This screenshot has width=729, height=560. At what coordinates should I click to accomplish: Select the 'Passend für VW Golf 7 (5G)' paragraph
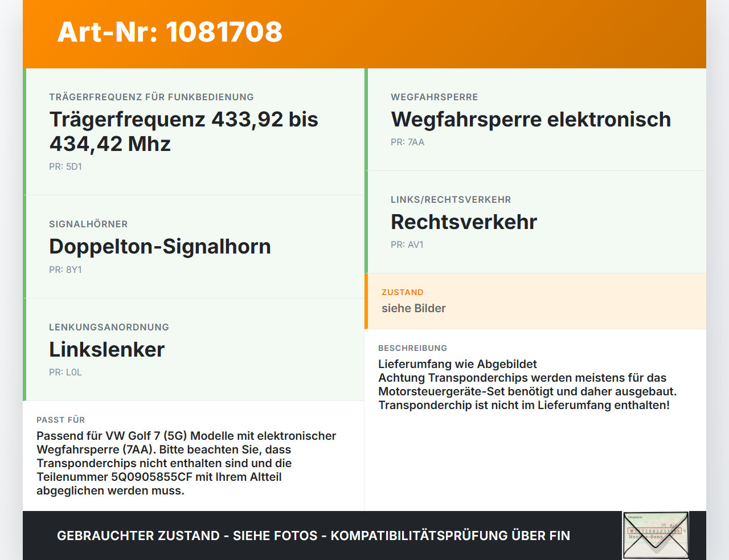(186, 463)
